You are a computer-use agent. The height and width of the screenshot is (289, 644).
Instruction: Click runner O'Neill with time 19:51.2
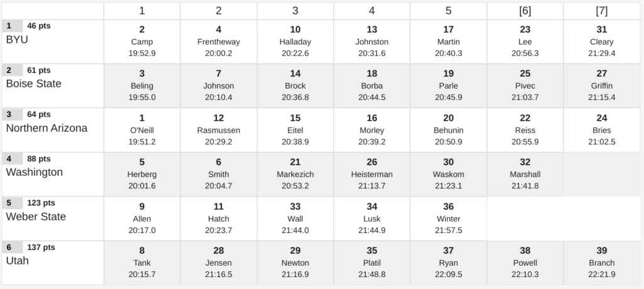tap(142, 130)
